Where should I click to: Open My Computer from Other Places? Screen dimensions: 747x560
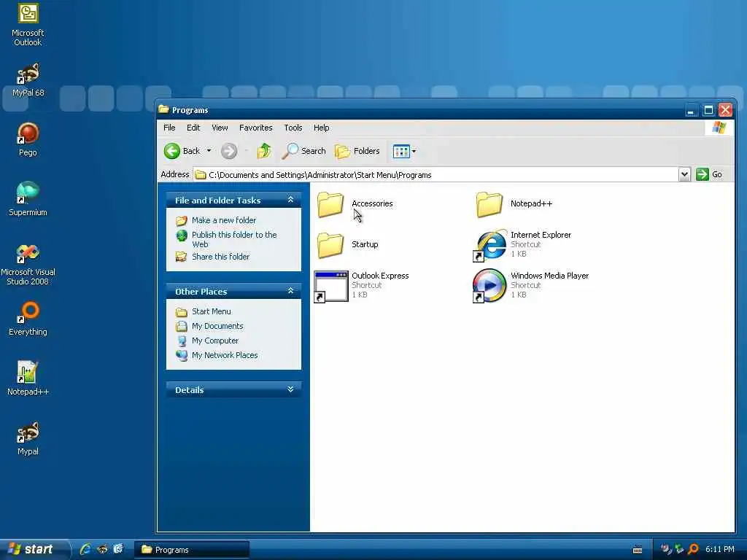click(215, 341)
